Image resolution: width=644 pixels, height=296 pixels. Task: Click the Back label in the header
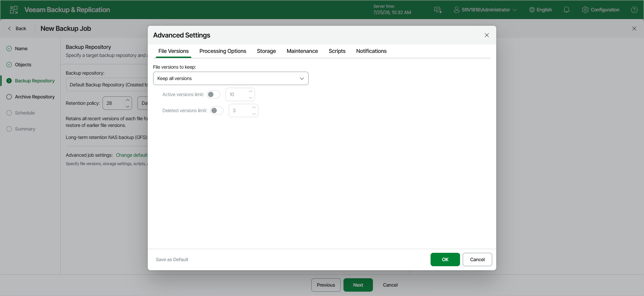[x=21, y=28]
